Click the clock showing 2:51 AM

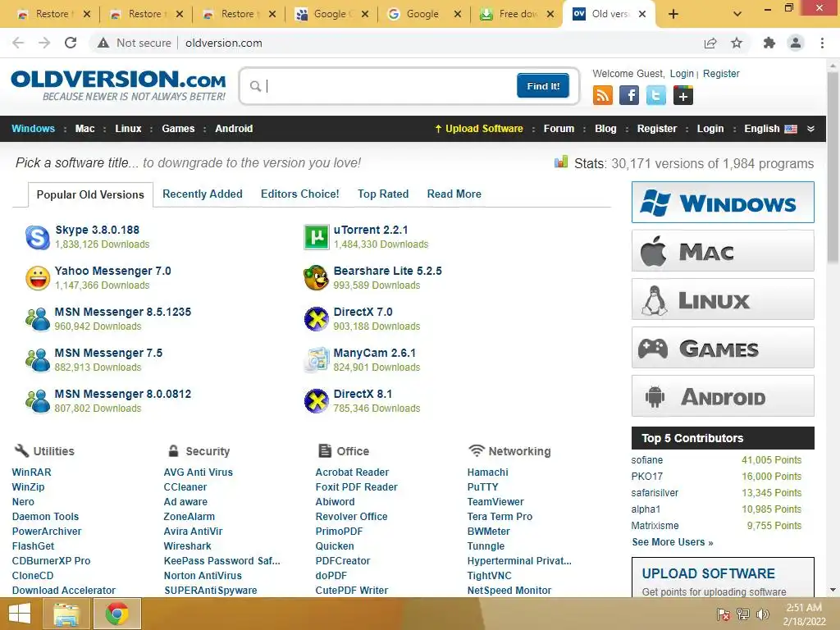point(804,608)
